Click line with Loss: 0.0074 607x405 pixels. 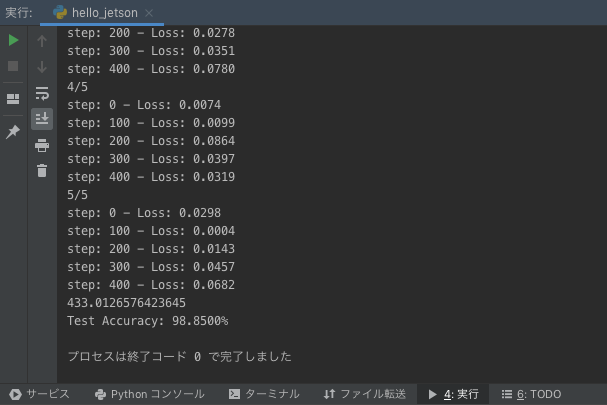pos(144,105)
